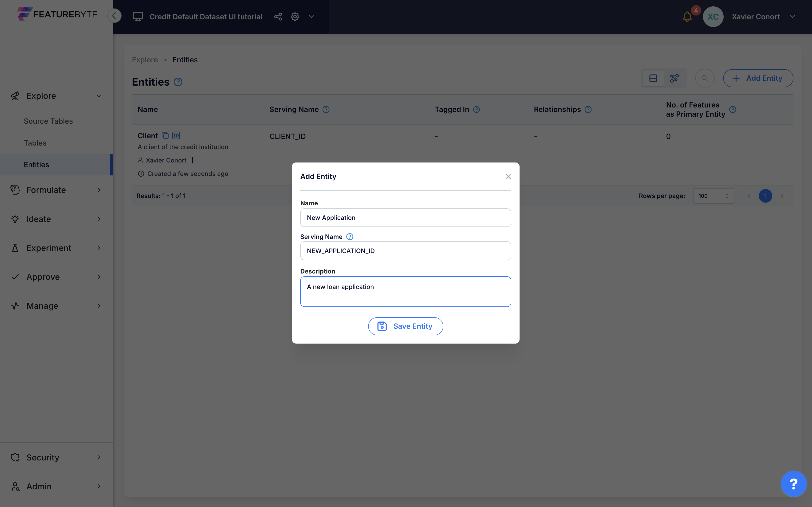Click the Experiment flask icon
This screenshot has width=812, height=507.
(15, 248)
